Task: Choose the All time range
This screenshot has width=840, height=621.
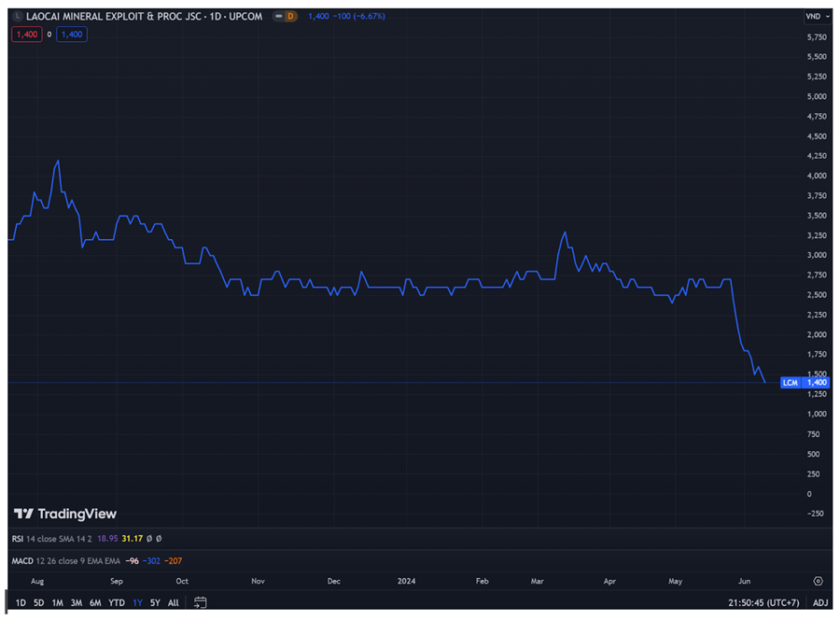Action: (x=174, y=603)
